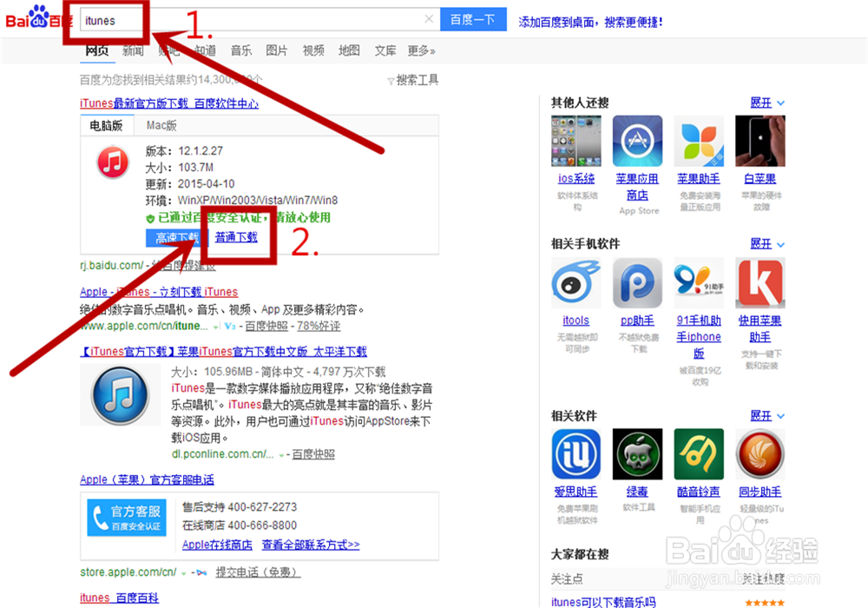The image size is (868, 608).
Task: Click the App Store icon image
Action: [x=638, y=141]
